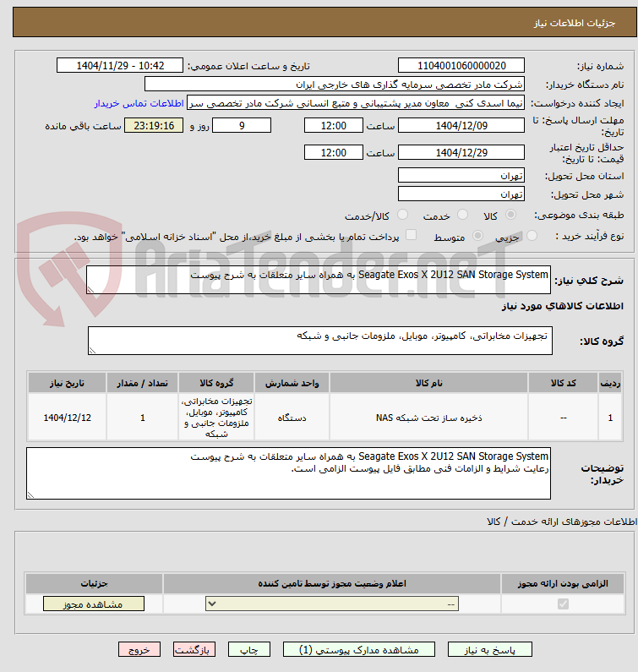Screen dimensions: 638x672
Task: Select the خدمت radio button
Action: (x=462, y=215)
